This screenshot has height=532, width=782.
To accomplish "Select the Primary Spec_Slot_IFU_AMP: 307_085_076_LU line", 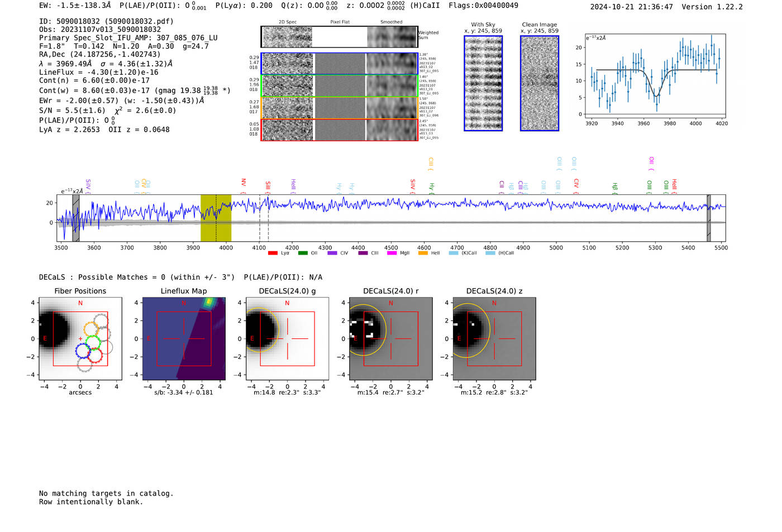I will [128, 38].
